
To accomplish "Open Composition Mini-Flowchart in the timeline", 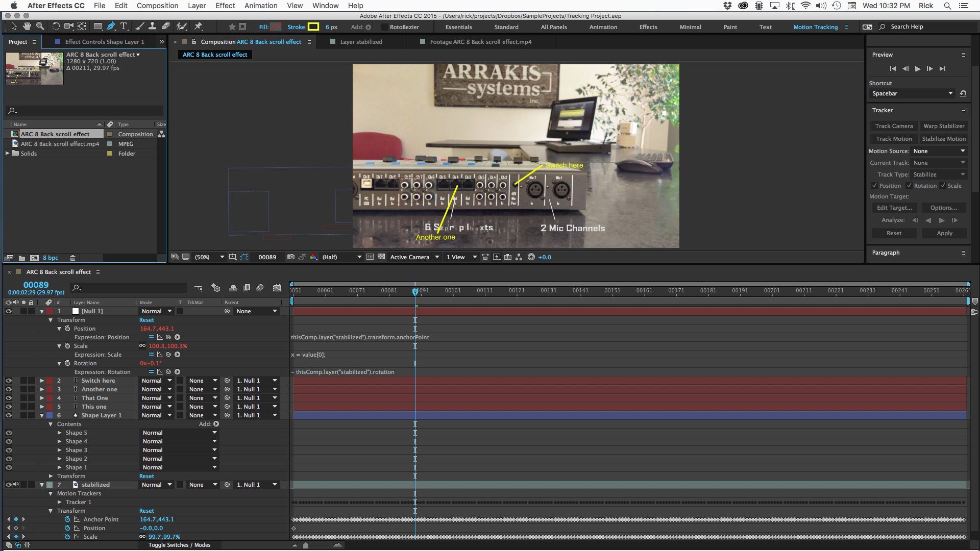I will click(199, 288).
